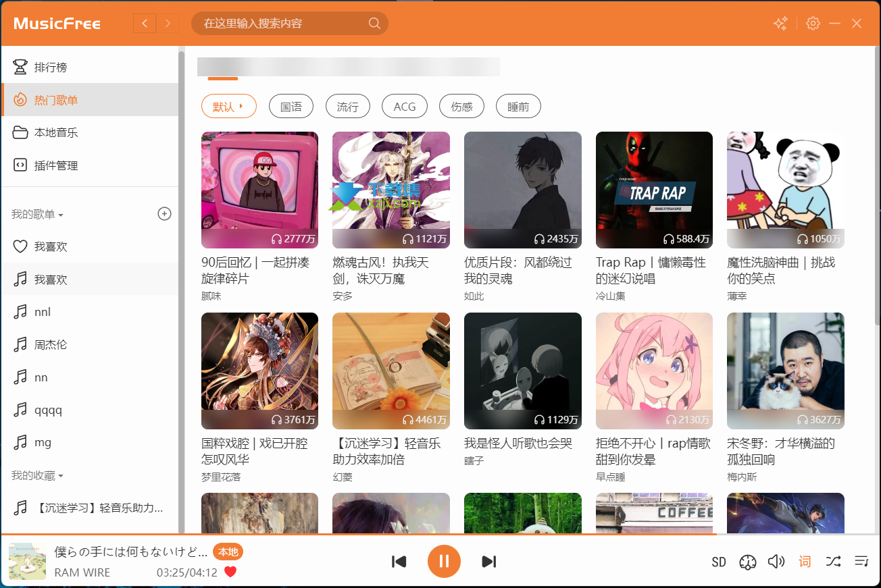Open the playback speed dial icon
881x588 pixels.
pos(747,562)
